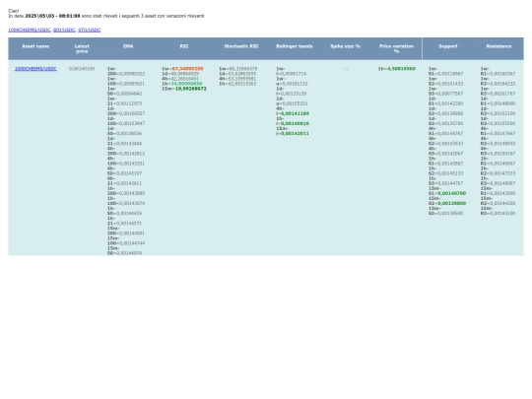
Task: Click the green 4h Bollinger value 0,00141184
Action: tap(295, 113)
